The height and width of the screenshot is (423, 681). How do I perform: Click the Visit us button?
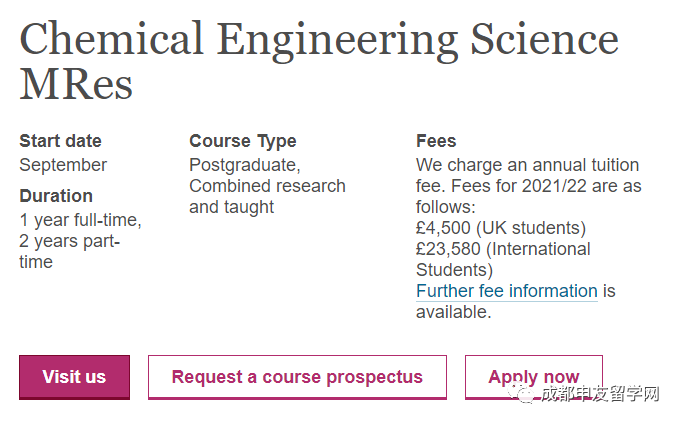[74, 377]
